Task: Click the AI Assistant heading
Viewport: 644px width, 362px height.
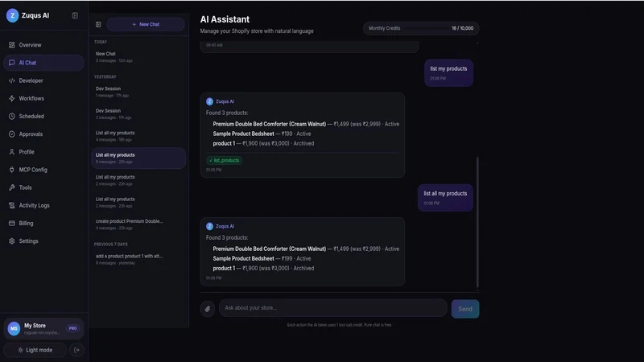Action: click(x=225, y=19)
